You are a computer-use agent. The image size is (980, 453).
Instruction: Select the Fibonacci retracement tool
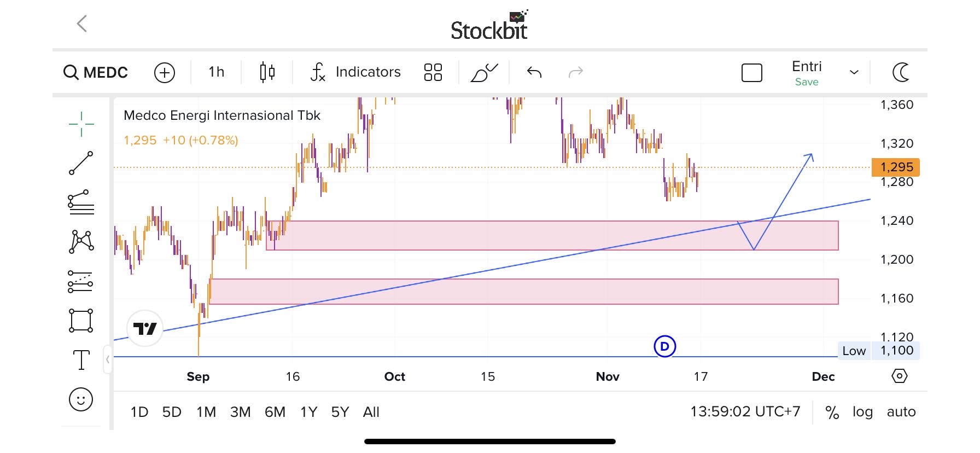point(81,202)
